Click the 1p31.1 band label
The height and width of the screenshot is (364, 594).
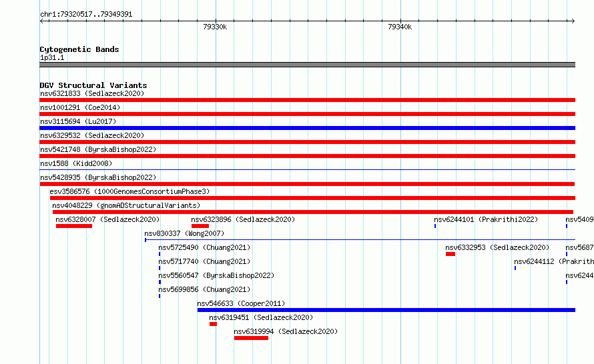coord(52,57)
